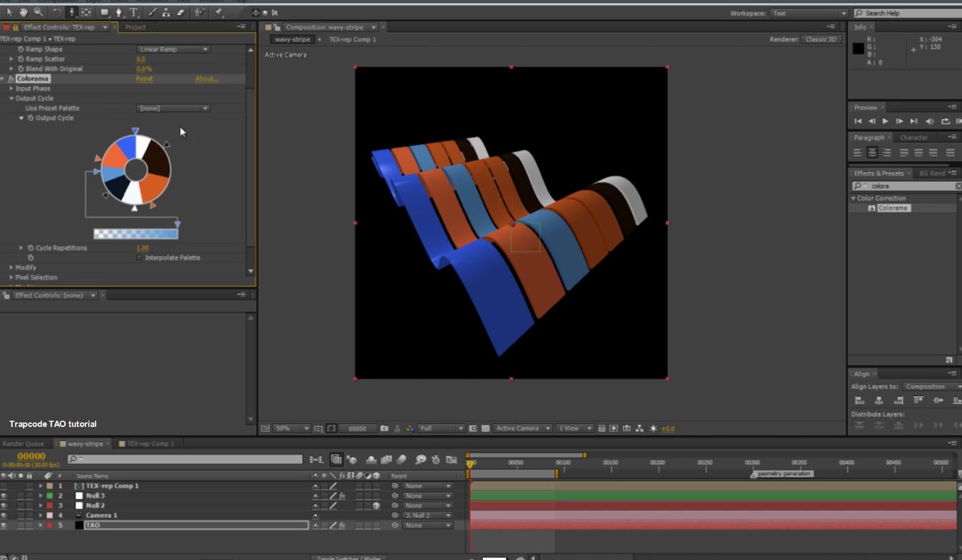Hide the Null 3 layer eye toggle
The height and width of the screenshot is (560, 962).
(4, 496)
